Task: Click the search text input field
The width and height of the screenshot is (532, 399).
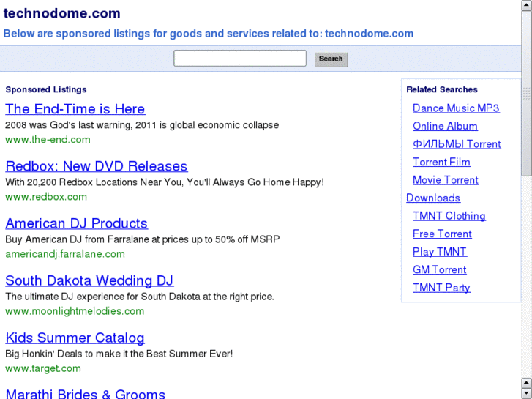Action: (x=240, y=59)
